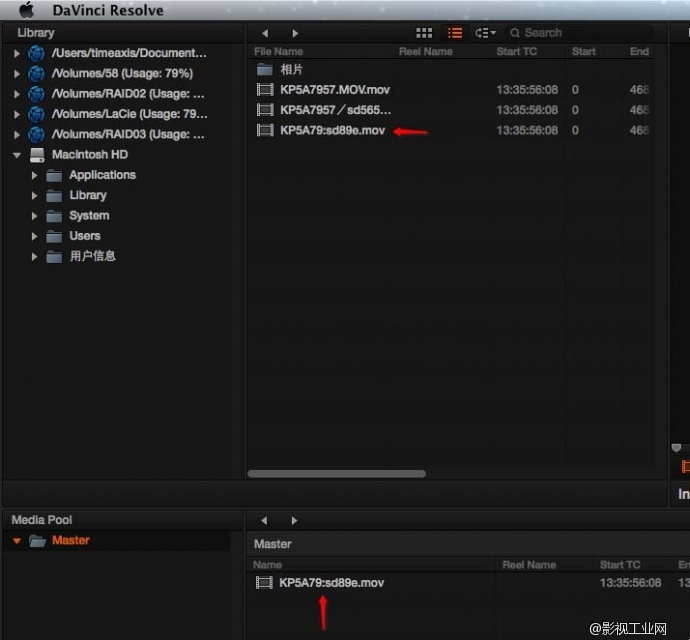
Task: Sort by Start TC column in storage
Action: [516, 52]
